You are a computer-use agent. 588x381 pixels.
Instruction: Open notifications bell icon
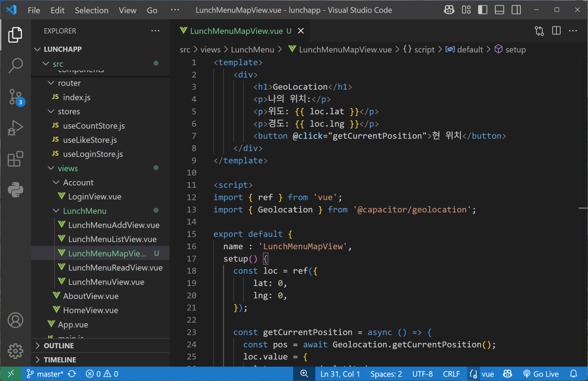[x=574, y=374]
